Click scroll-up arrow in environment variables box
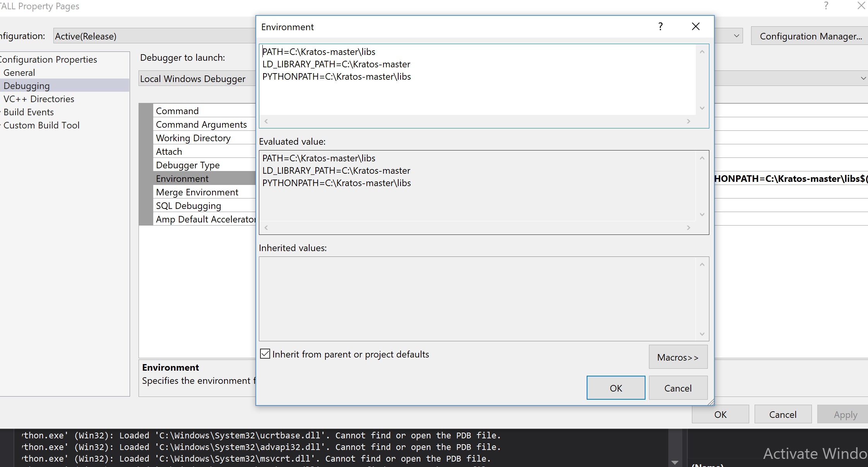 (x=702, y=51)
